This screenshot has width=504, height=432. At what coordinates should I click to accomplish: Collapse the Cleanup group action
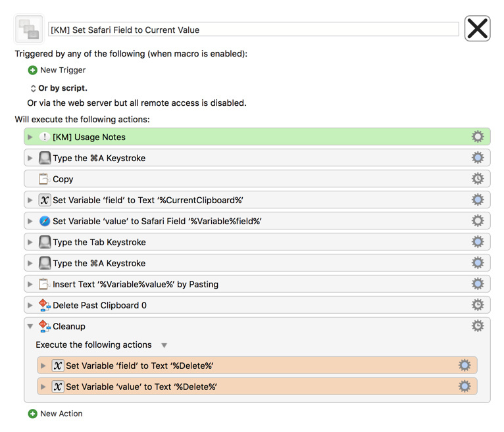point(30,326)
